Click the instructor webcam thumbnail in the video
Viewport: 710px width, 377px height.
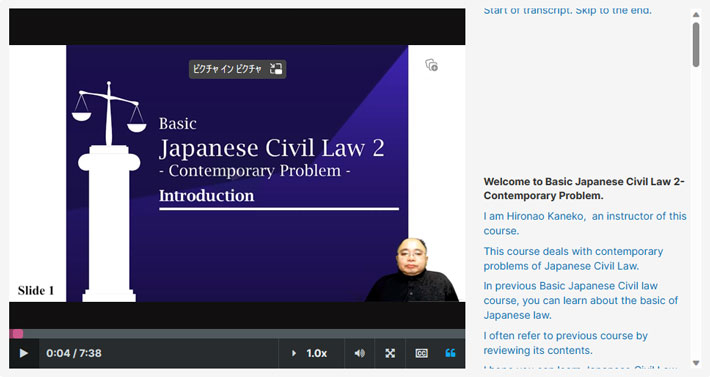coord(412,270)
